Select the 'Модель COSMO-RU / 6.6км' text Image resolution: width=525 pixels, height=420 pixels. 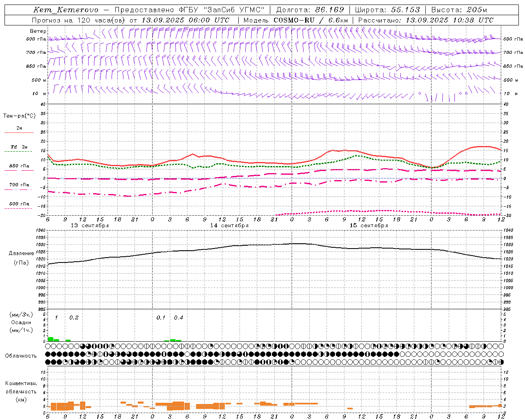pos(296,20)
